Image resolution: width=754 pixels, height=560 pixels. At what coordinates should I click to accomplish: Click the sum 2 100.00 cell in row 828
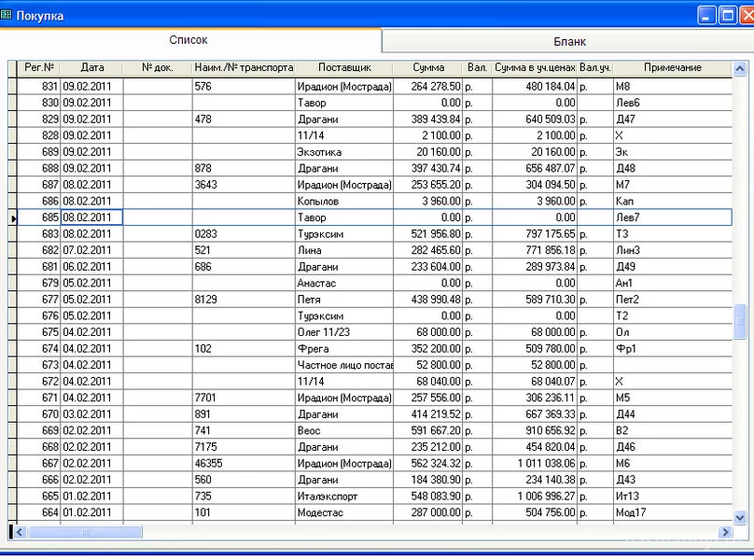[x=428, y=135]
